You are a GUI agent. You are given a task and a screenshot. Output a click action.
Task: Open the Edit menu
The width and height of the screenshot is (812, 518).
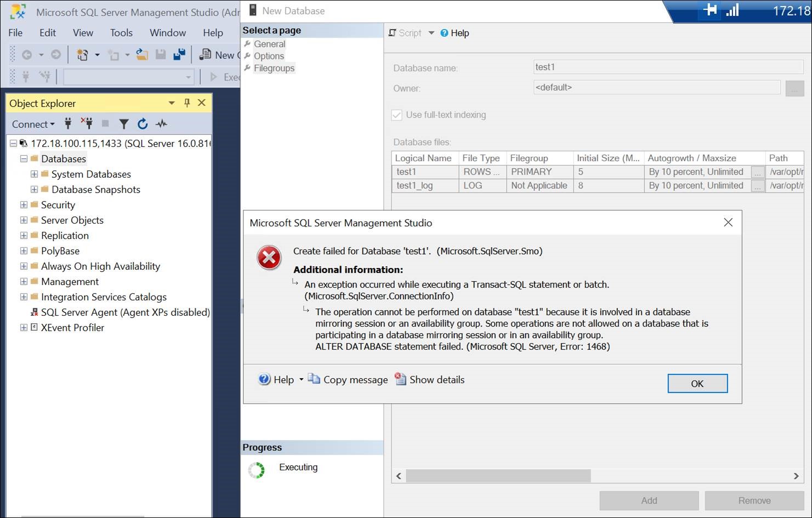click(48, 33)
